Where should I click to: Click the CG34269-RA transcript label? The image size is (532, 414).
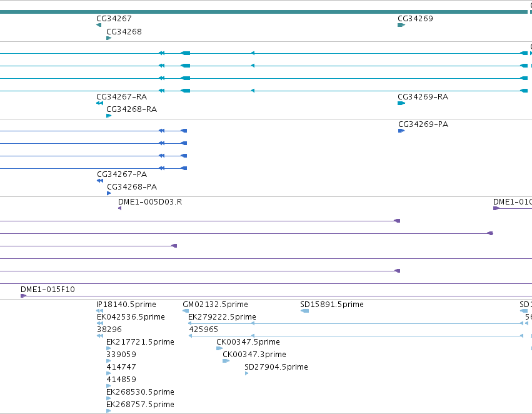[x=423, y=97]
